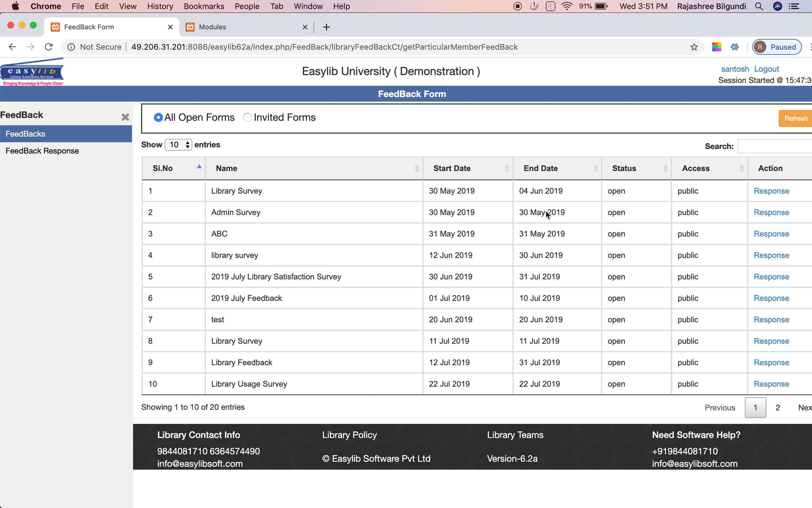Sort table by Access column

point(709,168)
